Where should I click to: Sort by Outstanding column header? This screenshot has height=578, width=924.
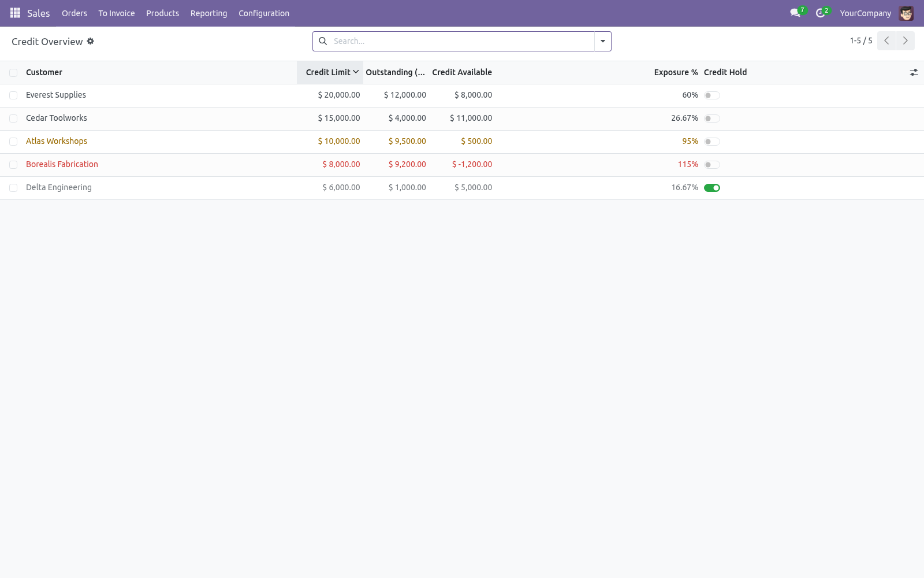point(396,72)
